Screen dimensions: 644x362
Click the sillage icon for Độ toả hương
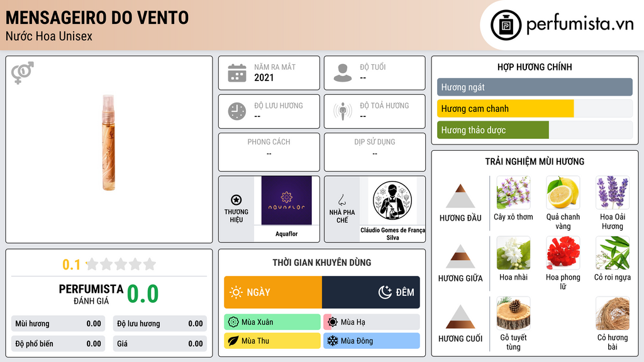click(343, 111)
